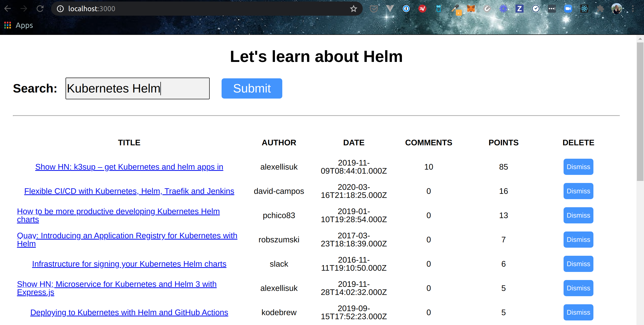The width and height of the screenshot is (644, 325).
Task: Click the scrollbar up arrow
Action: click(x=640, y=39)
